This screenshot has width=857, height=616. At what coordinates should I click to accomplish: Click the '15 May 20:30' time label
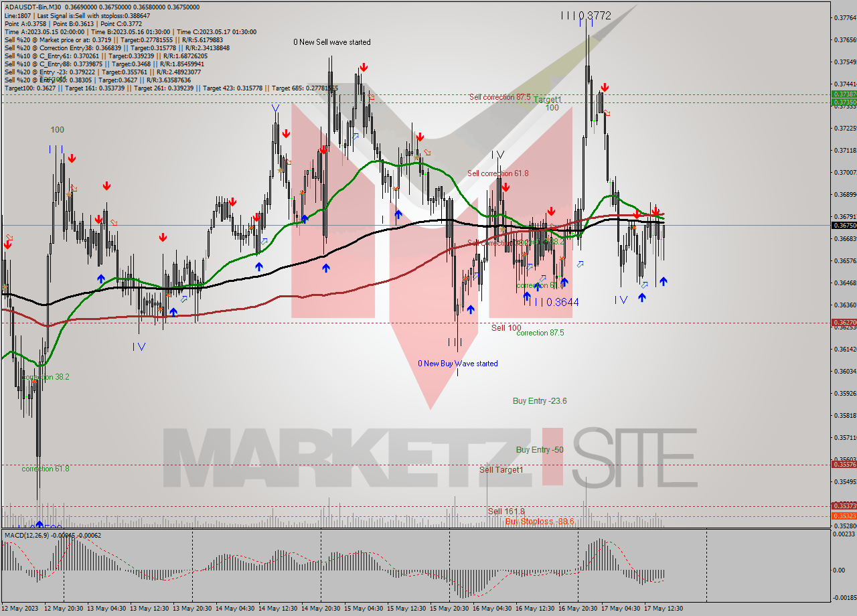click(449, 609)
